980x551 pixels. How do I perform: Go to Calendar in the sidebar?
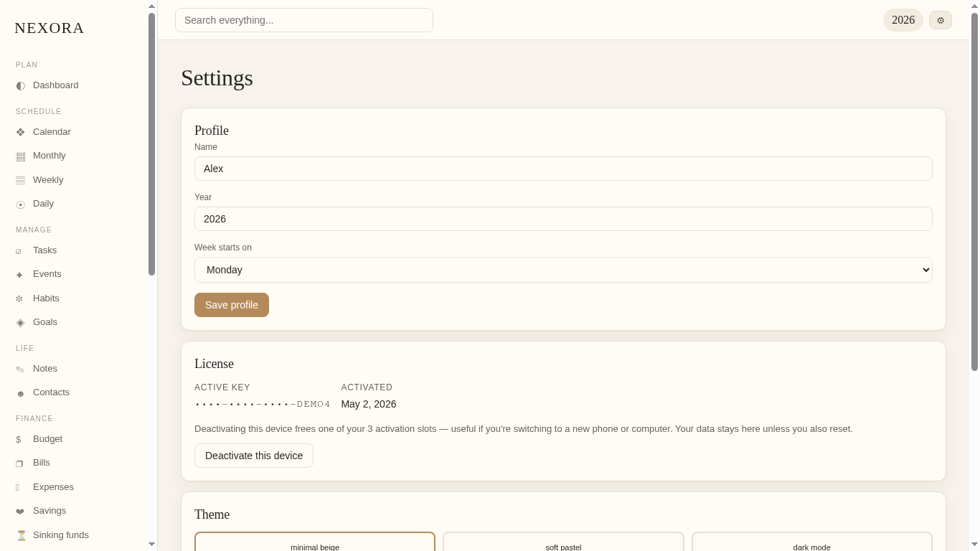73,132
